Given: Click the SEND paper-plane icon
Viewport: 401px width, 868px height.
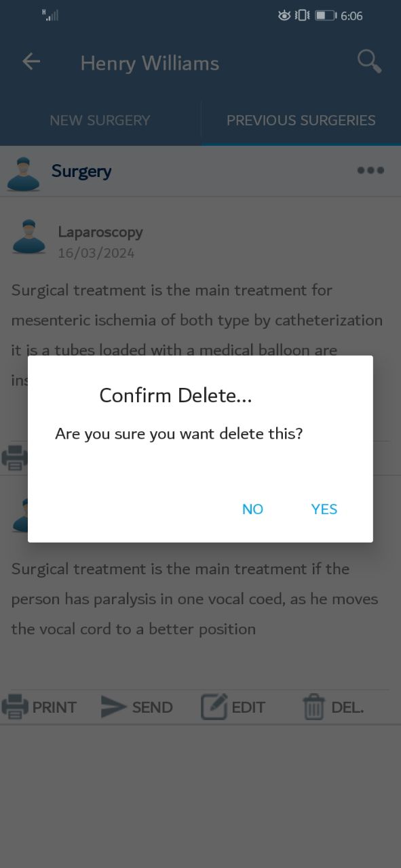Looking at the screenshot, I should 114,707.
